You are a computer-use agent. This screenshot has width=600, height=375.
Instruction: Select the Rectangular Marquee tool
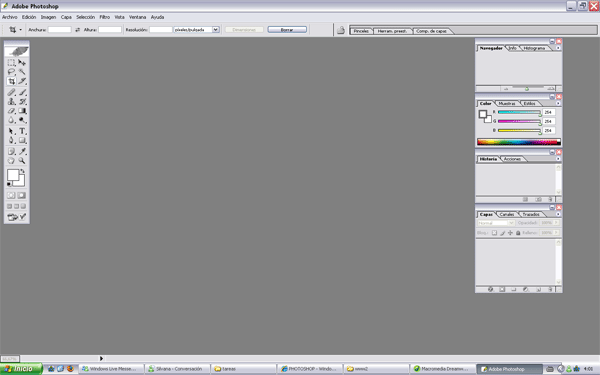[x=11, y=63]
